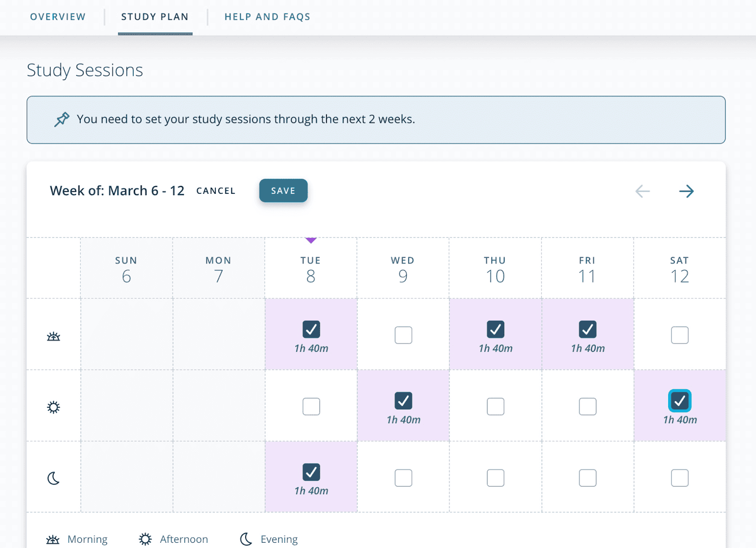
Task: Save the study sessions
Action: [x=283, y=191]
